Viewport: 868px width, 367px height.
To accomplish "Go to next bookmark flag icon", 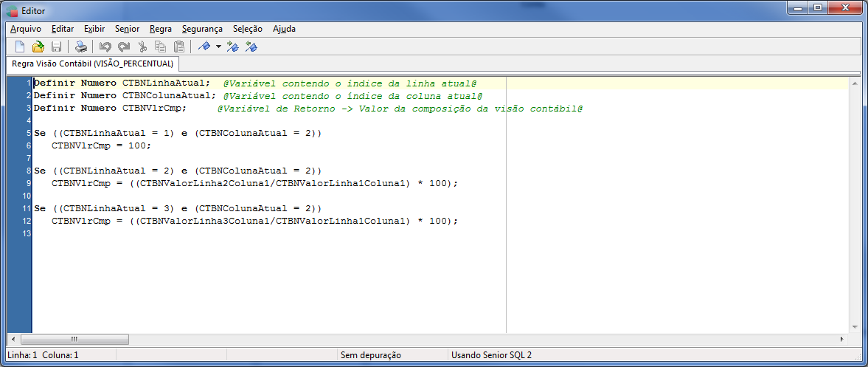I will (x=232, y=47).
